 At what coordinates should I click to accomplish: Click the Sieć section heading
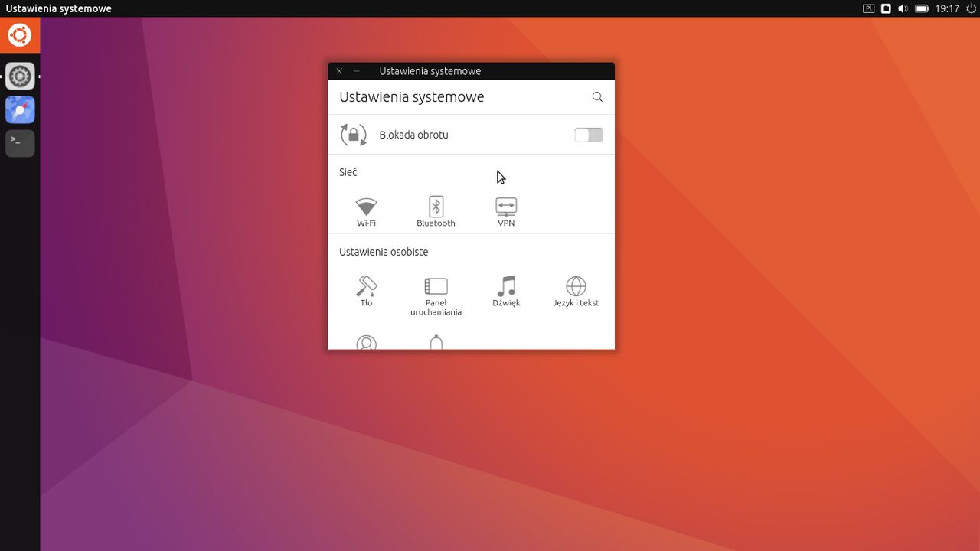pyautogui.click(x=348, y=172)
